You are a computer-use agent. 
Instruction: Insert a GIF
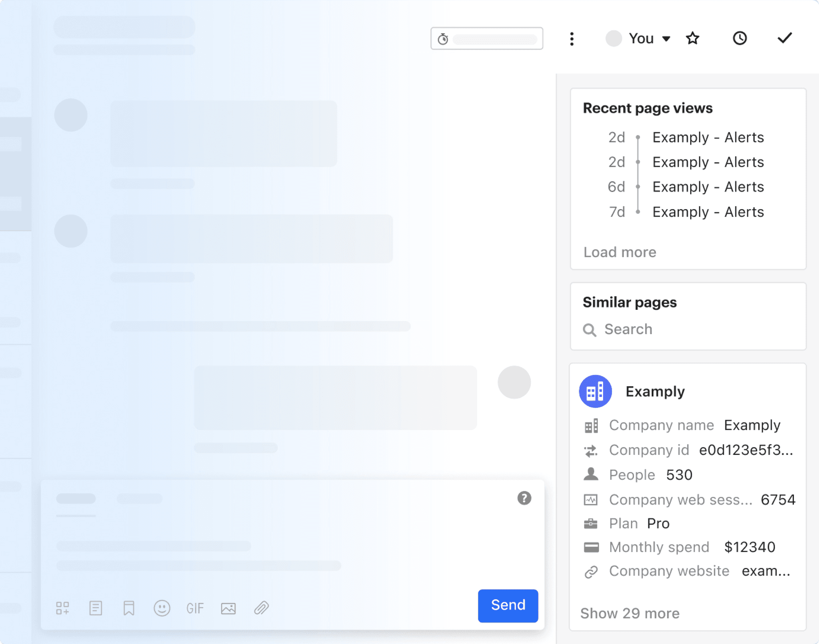point(195,608)
